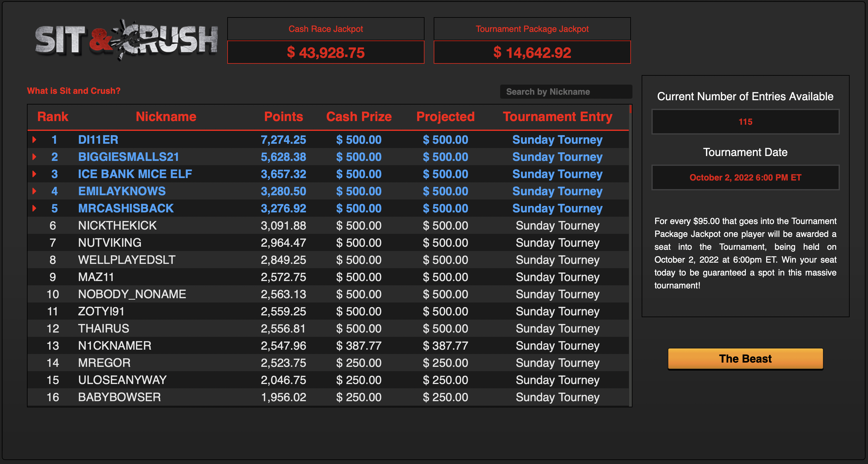Screen dimensions: 868x464
Task: Click the Search by Nickname field
Action: [x=566, y=92]
